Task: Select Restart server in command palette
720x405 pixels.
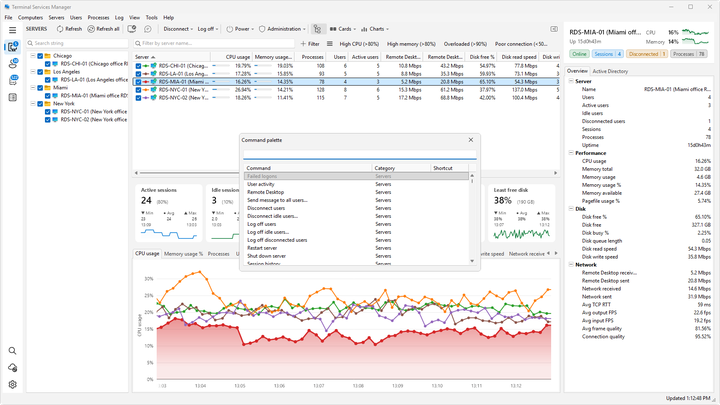Action: (262, 248)
